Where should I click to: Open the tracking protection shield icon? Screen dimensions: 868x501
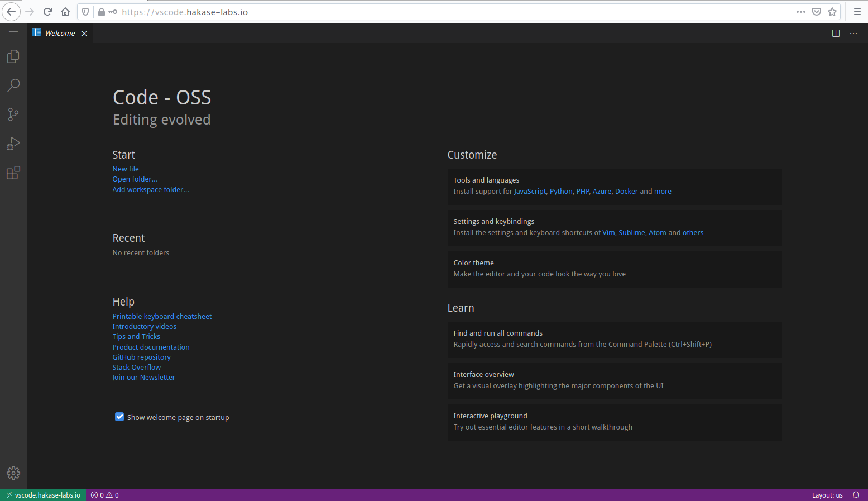coord(85,12)
